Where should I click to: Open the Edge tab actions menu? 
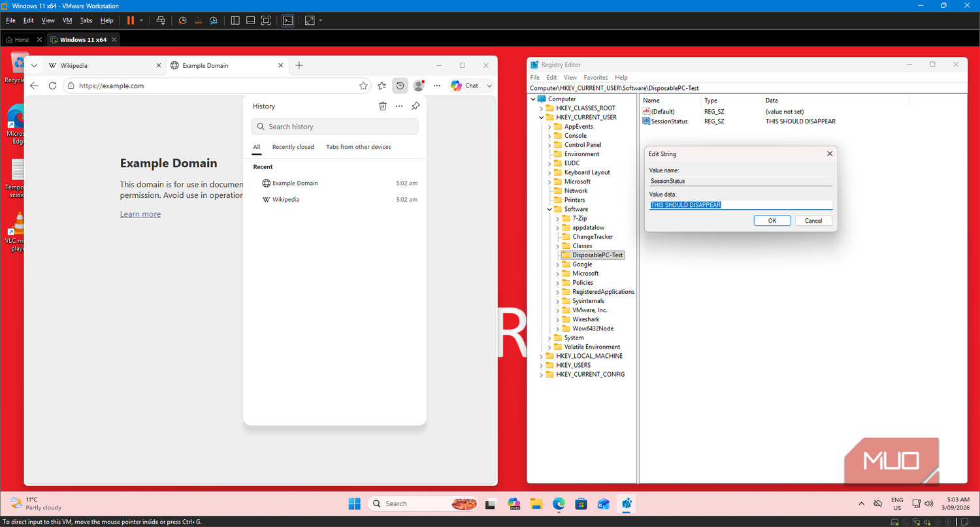coord(35,65)
